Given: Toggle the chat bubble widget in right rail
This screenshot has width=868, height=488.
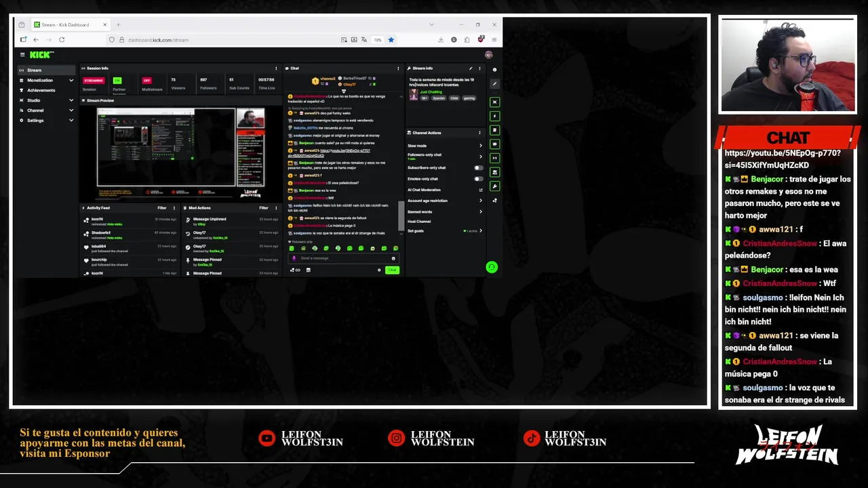Looking at the screenshot, I should (494, 144).
